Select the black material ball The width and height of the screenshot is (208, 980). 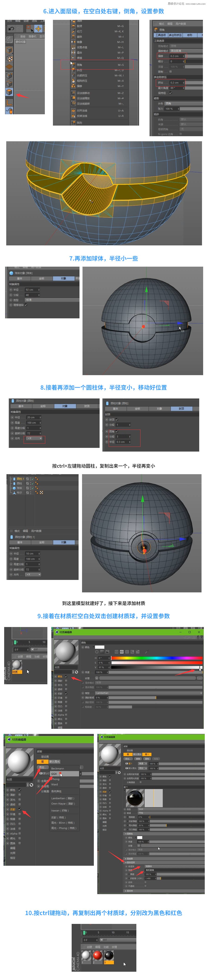109,955
